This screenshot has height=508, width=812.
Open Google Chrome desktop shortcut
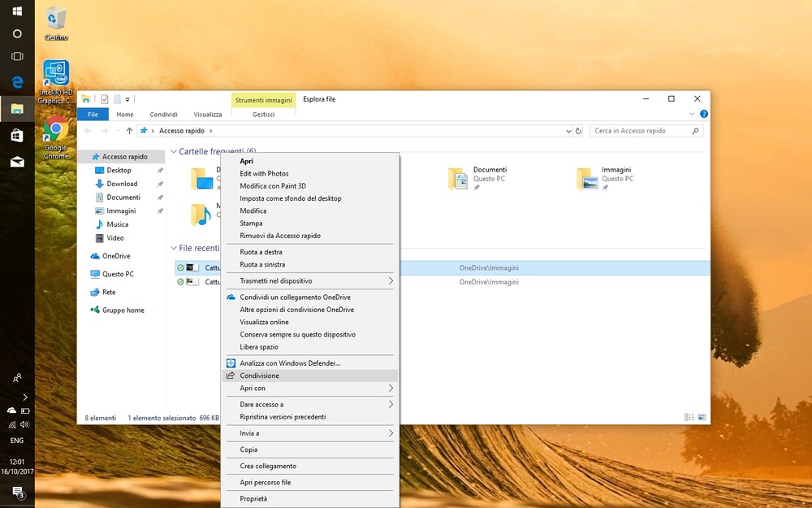point(55,130)
